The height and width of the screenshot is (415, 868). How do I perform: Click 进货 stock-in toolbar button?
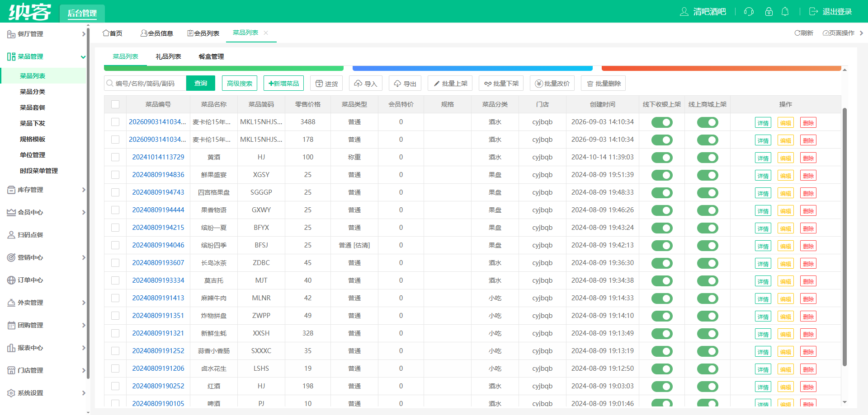[326, 84]
